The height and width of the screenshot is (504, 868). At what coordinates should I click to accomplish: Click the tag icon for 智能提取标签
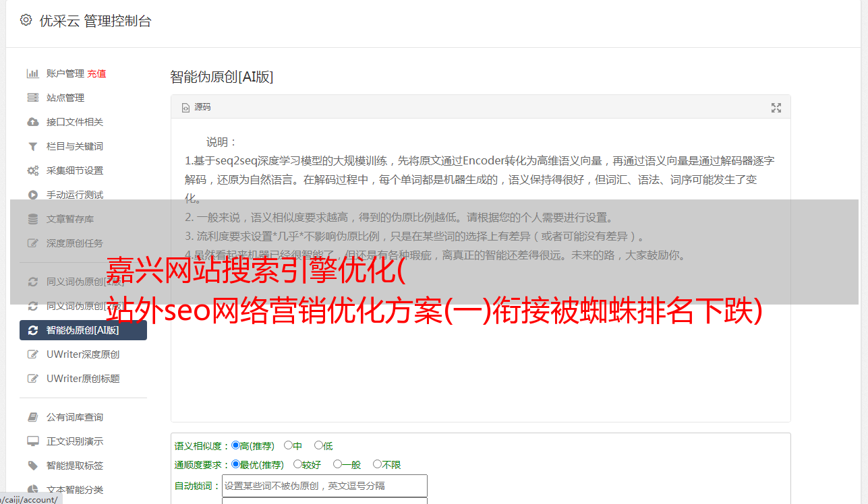click(x=32, y=466)
